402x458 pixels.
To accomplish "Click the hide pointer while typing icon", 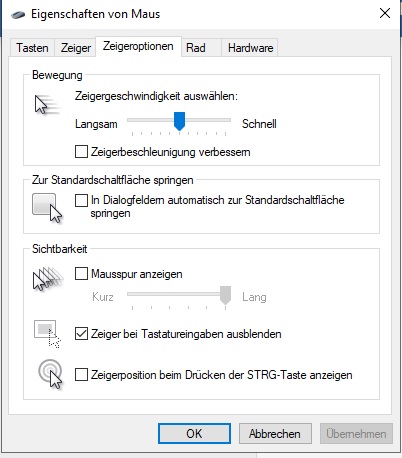I will (x=47, y=334).
